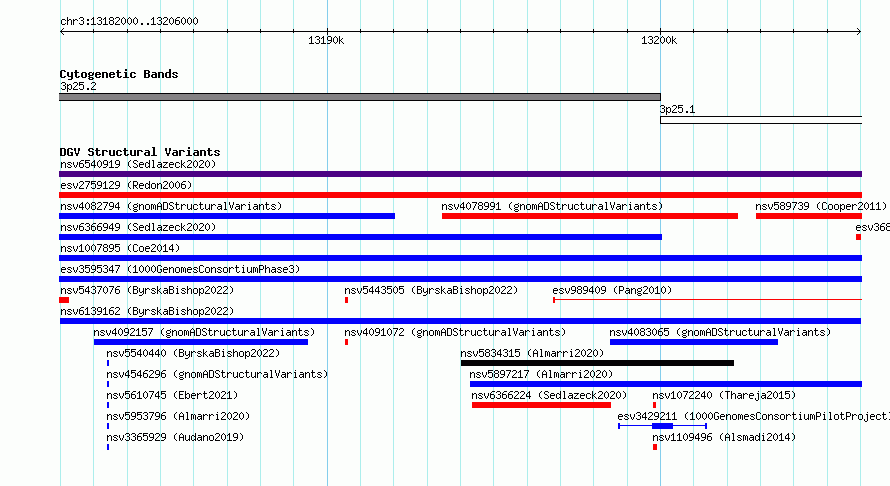The width and height of the screenshot is (890, 486).
Task: Open nsv5953796 (Almarri2020) label
Action: [x=178, y=416]
